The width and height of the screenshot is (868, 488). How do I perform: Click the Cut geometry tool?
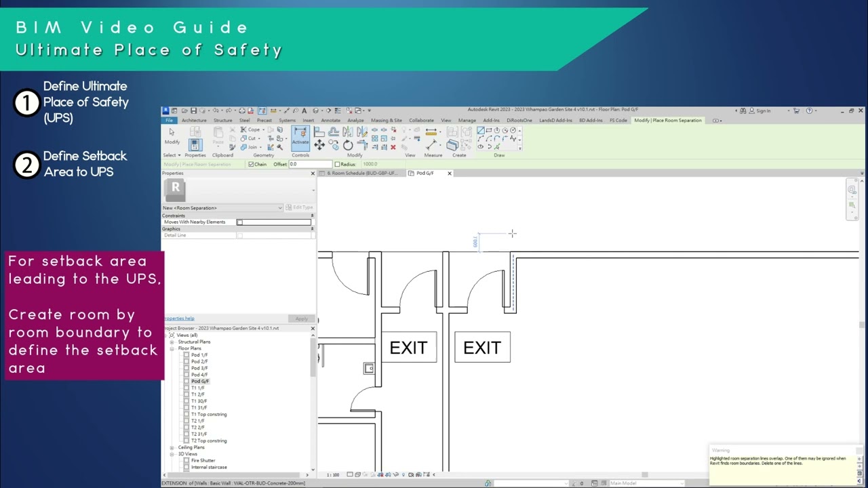pyautogui.click(x=249, y=138)
